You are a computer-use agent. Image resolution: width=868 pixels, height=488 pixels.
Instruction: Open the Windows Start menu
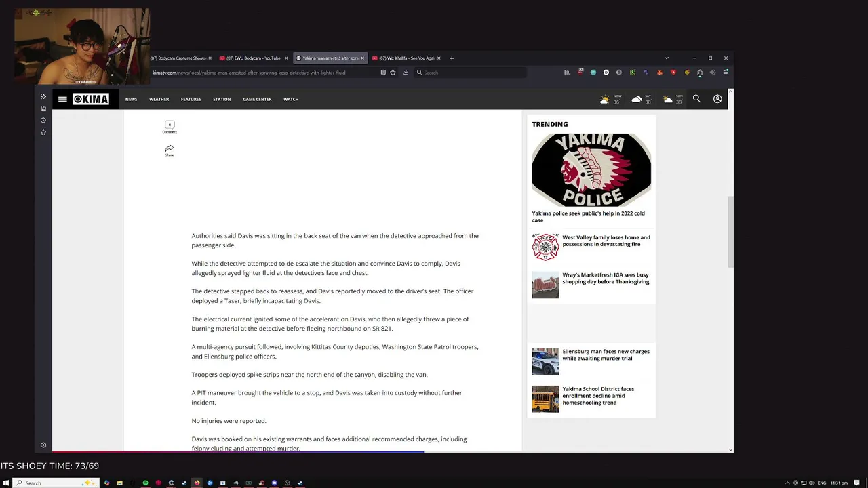[x=5, y=483]
